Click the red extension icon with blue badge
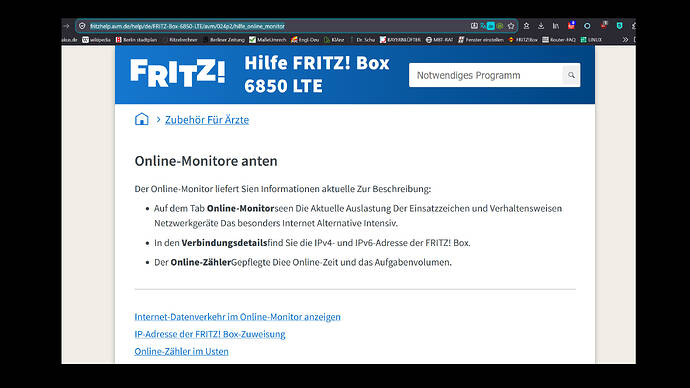Screen dimensions: 690x388 click(572, 25)
